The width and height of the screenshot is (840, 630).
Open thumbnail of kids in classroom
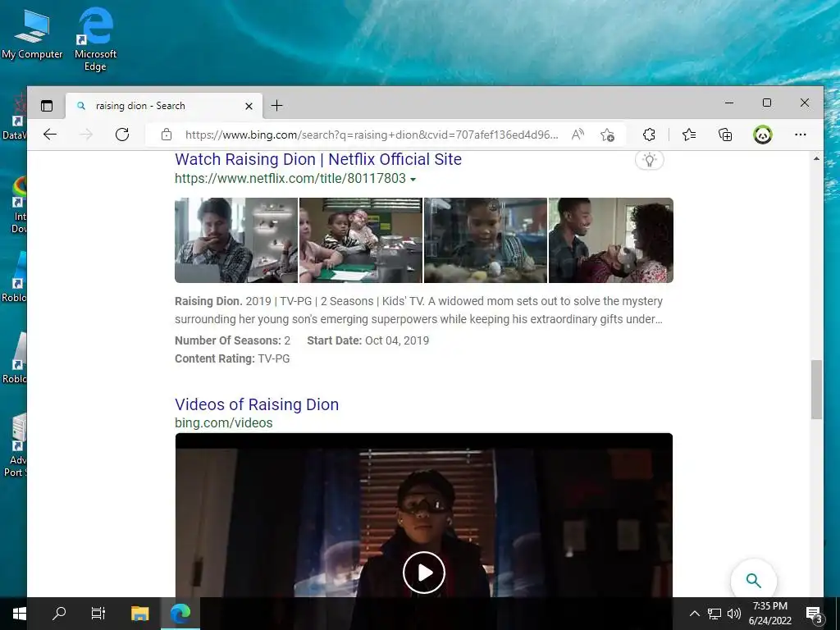[361, 240]
